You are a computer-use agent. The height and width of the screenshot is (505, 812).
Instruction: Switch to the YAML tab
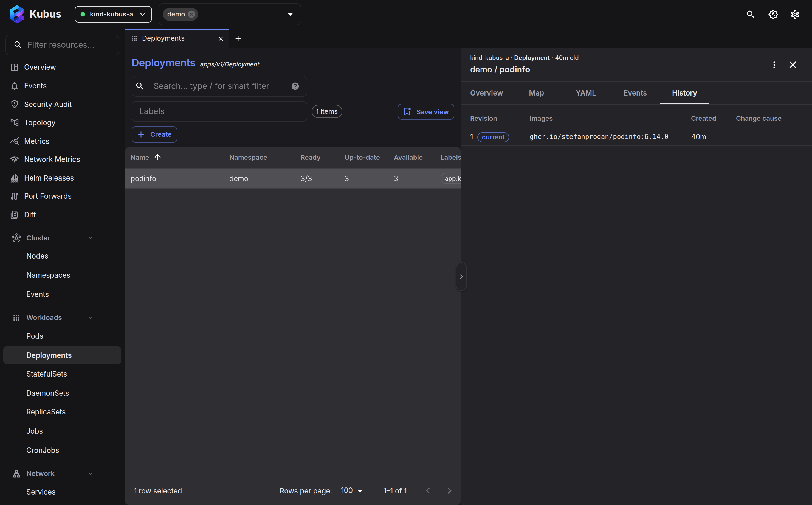[585, 93]
